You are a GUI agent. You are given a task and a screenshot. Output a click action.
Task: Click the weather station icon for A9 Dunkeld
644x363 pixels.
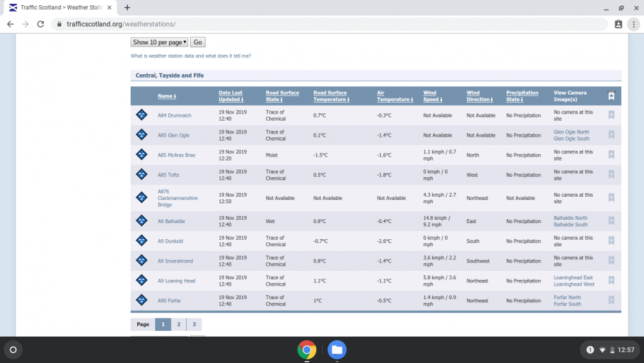click(142, 240)
